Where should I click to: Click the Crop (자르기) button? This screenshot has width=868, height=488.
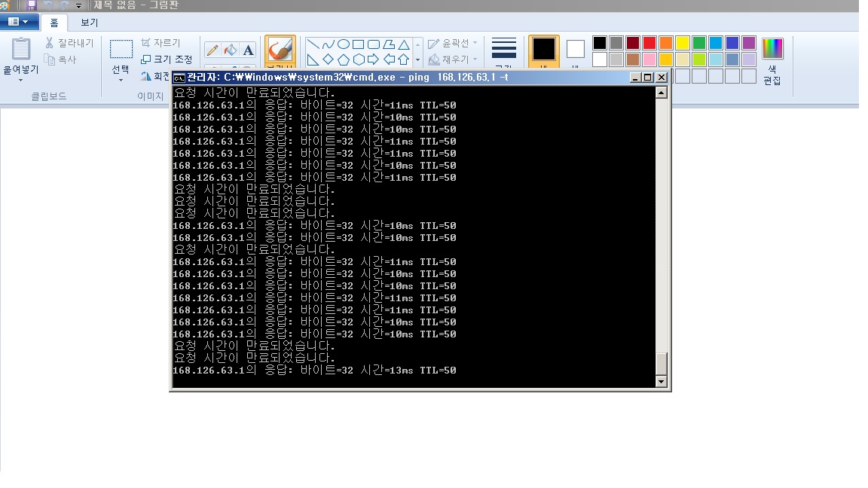pyautogui.click(x=160, y=43)
